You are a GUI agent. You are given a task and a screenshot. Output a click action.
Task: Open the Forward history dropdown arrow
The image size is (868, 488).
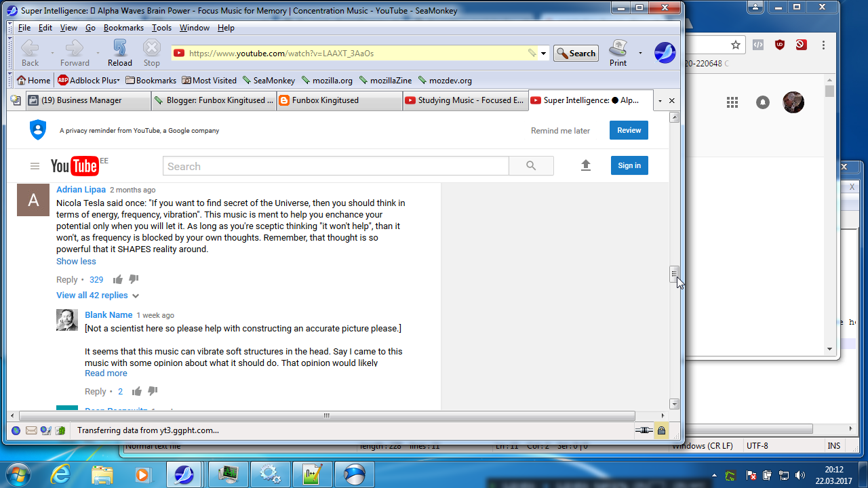[x=97, y=53]
